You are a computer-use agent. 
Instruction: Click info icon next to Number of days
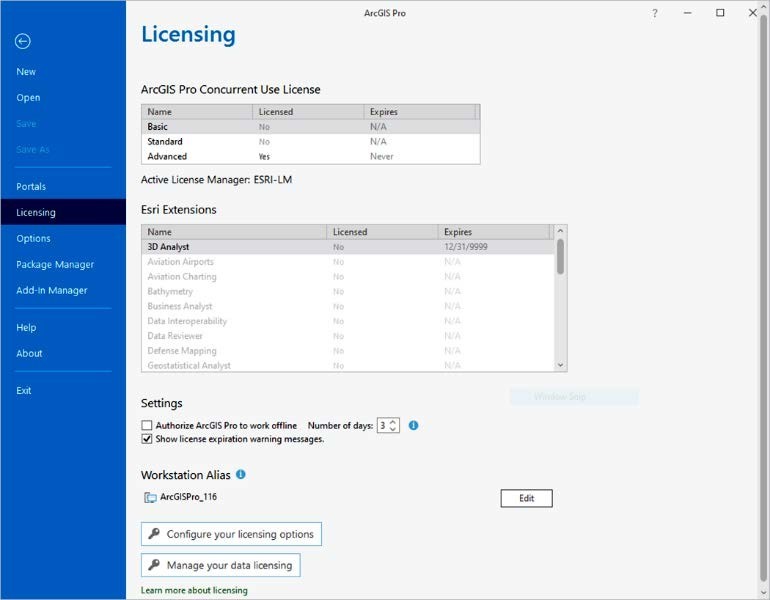click(x=413, y=426)
